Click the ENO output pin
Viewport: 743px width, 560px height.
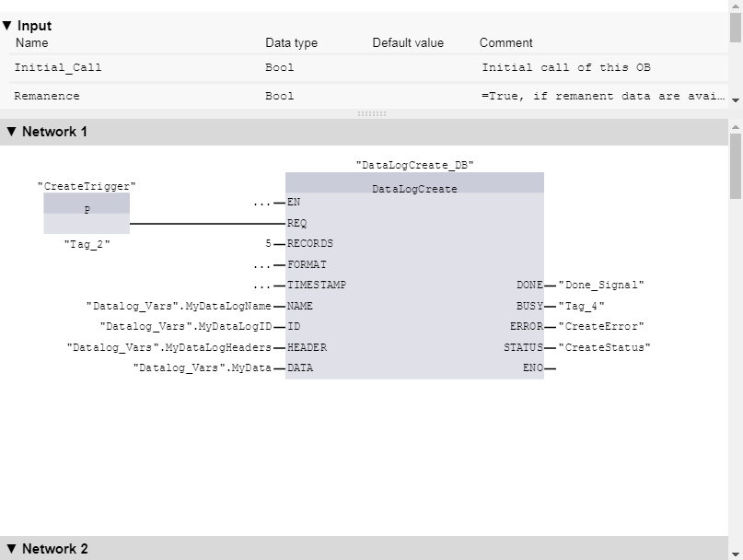(x=533, y=367)
